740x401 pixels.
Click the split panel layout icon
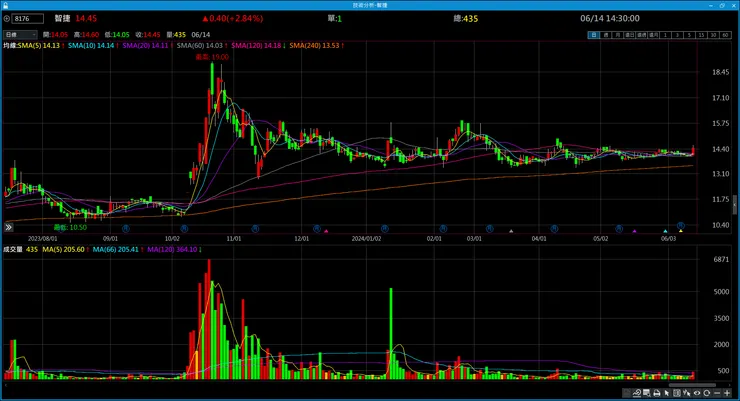click(x=677, y=393)
